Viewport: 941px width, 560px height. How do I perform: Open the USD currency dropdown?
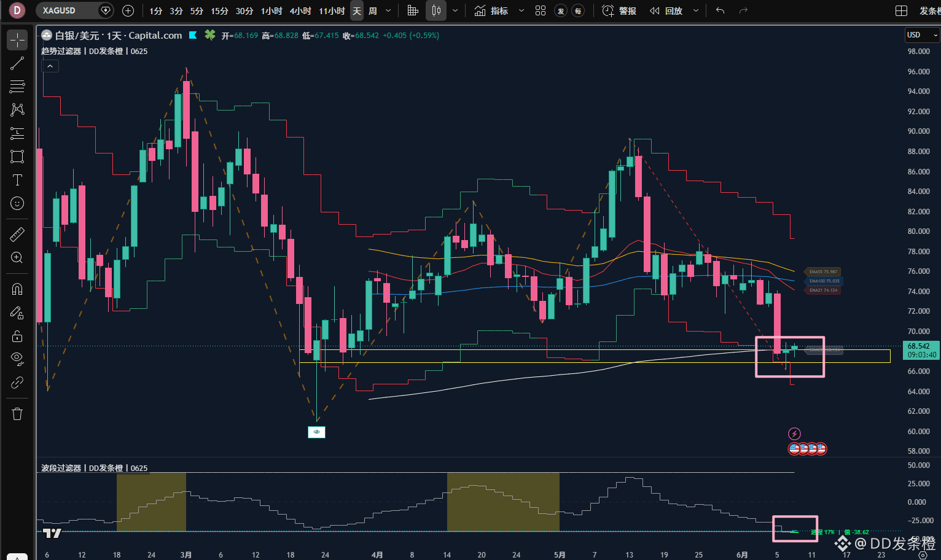pos(922,35)
